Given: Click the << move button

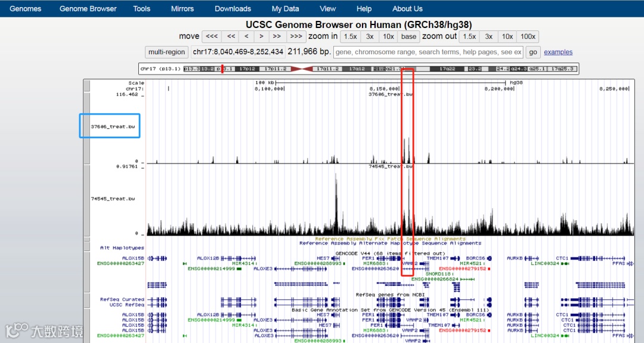Looking at the screenshot, I should click(x=231, y=36).
